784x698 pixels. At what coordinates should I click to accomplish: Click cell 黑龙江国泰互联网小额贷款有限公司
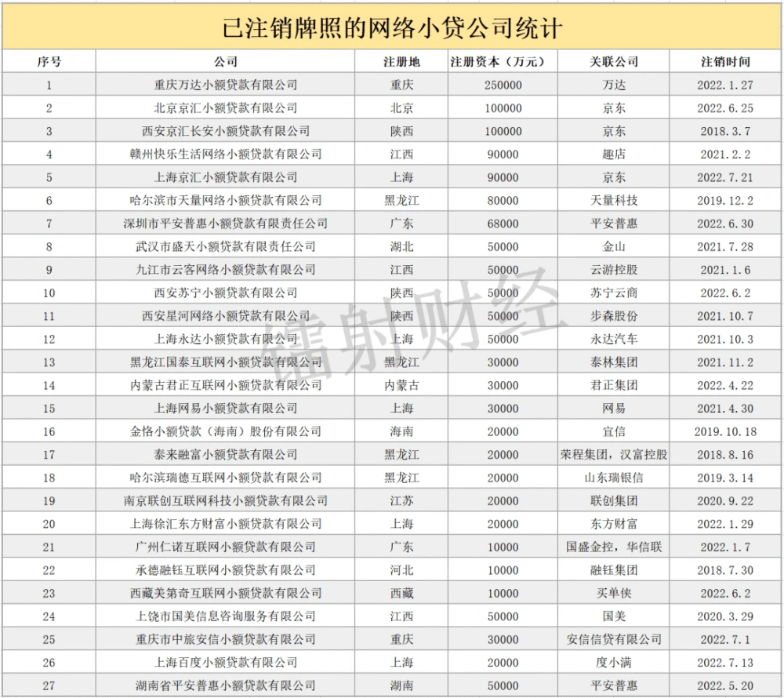click(226, 362)
